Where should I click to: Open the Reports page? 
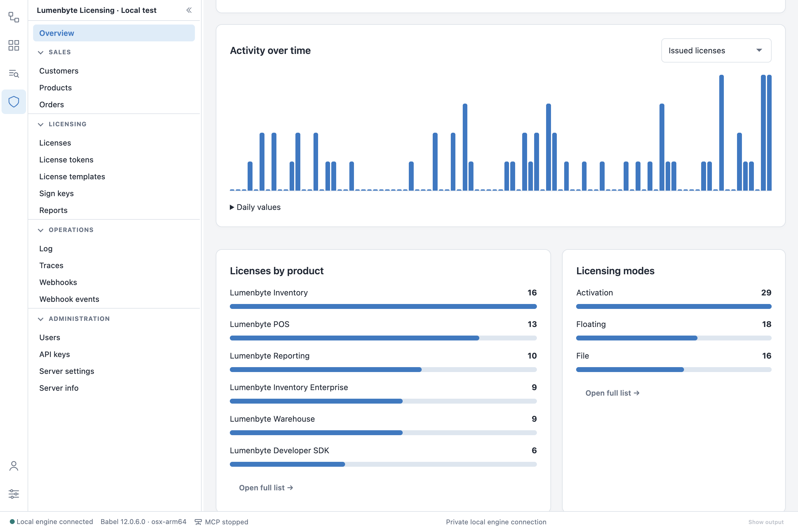click(53, 210)
